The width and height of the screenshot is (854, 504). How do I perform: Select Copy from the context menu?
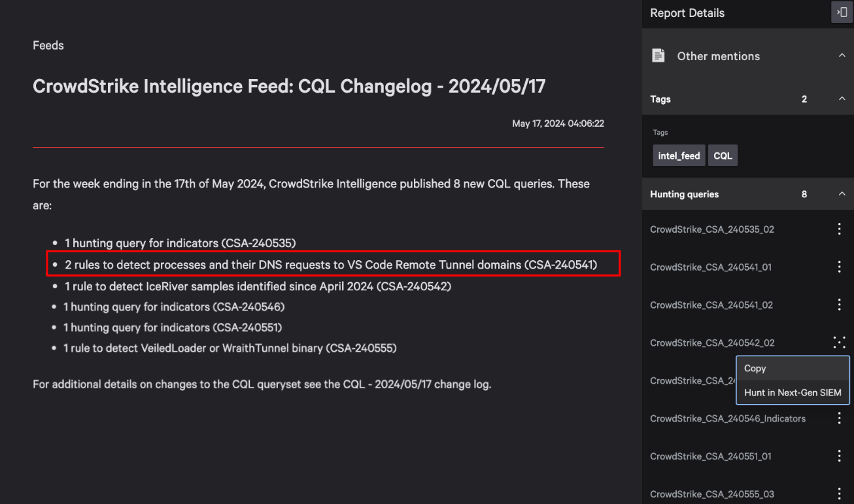pos(793,369)
